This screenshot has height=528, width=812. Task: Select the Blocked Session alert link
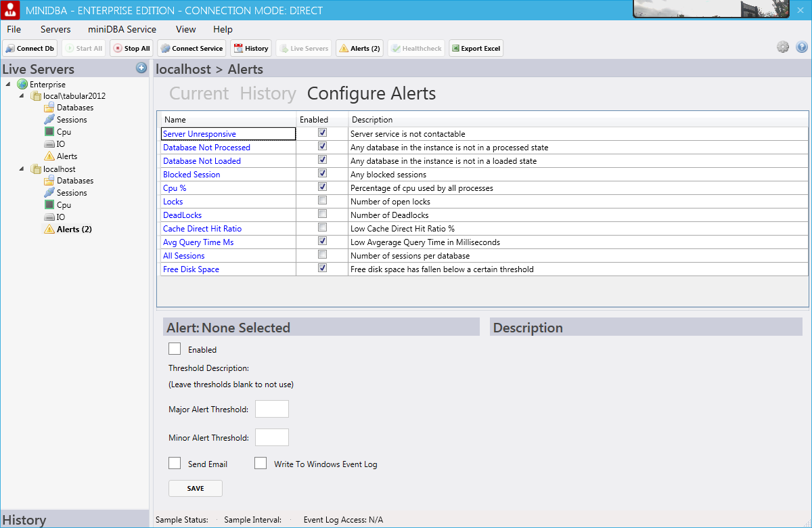pos(191,175)
